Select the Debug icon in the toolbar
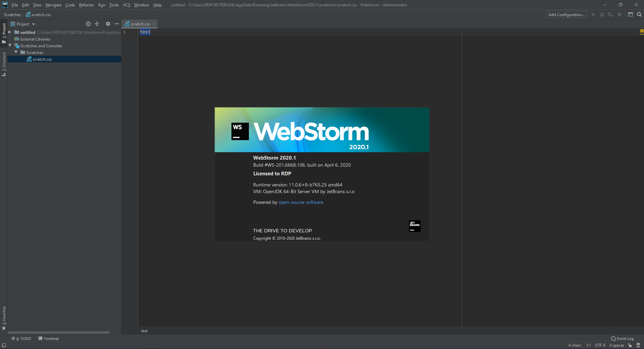 coord(602,14)
